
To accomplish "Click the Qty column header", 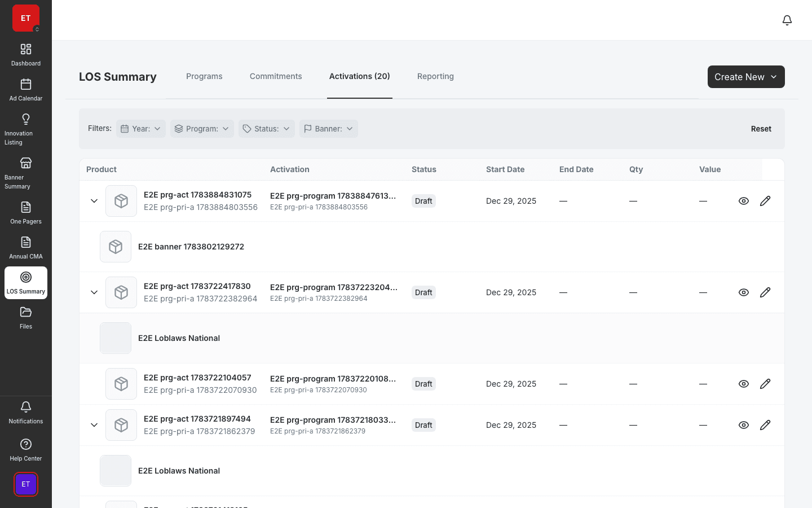I will (x=636, y=169).
